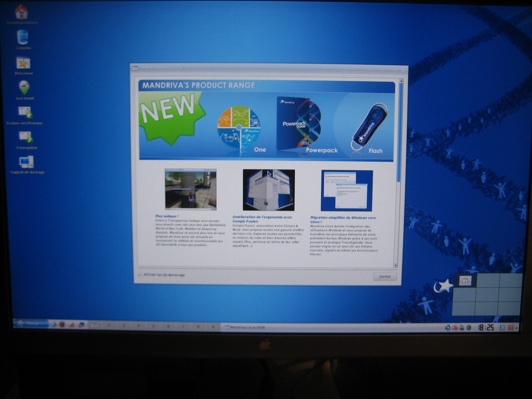Select the bottom-right cell of on-screen desktop grid

(x=509, y=308)
